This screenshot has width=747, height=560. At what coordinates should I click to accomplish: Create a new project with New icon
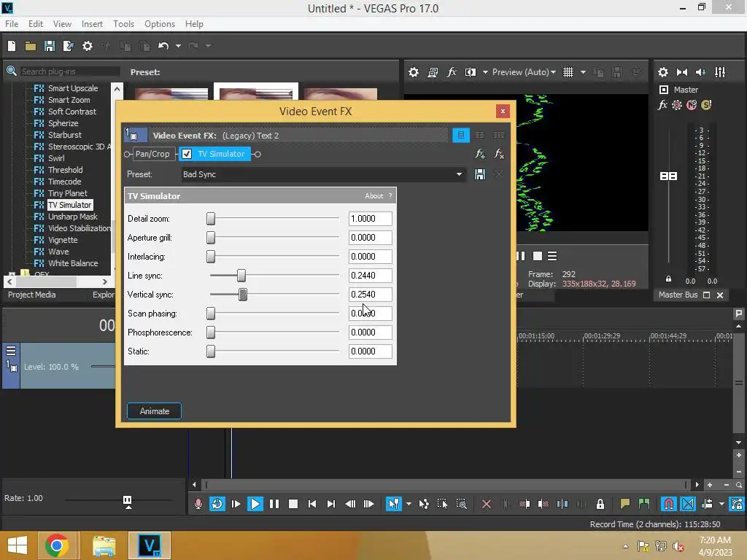12,46
